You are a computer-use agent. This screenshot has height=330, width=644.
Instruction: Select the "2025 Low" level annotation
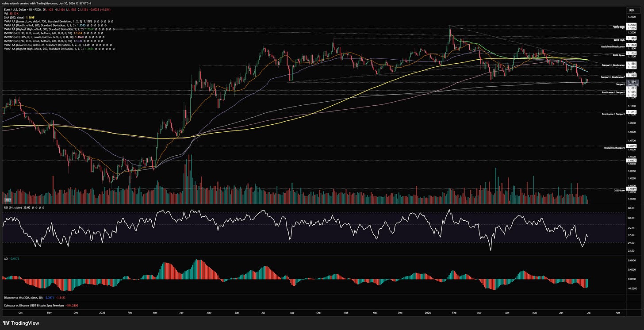[x=619, y=190]
